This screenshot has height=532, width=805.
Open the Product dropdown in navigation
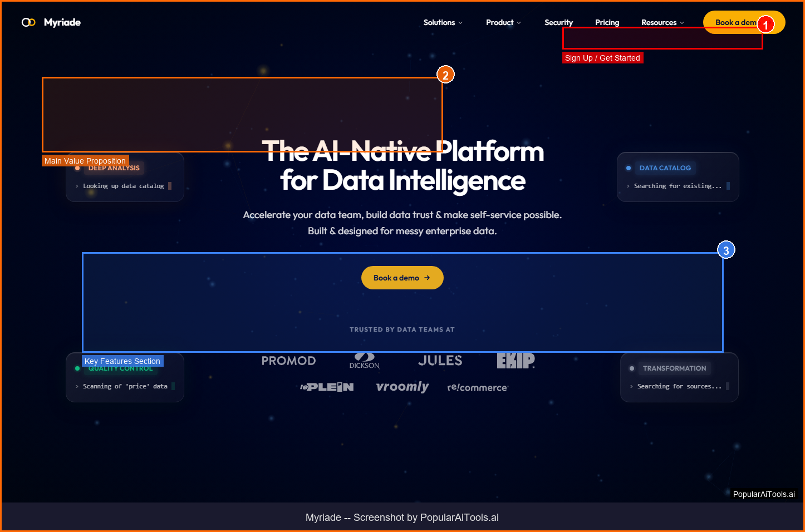(503, 22)
